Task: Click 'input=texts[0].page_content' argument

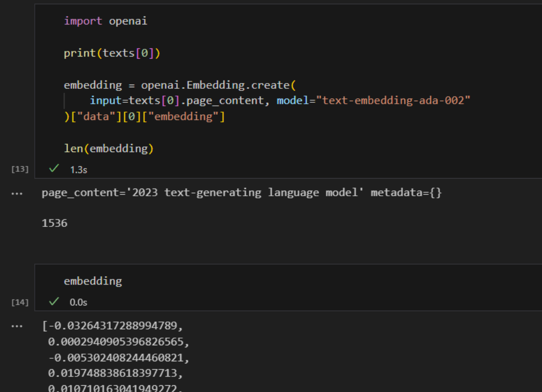Action: (x=177, y=101)
